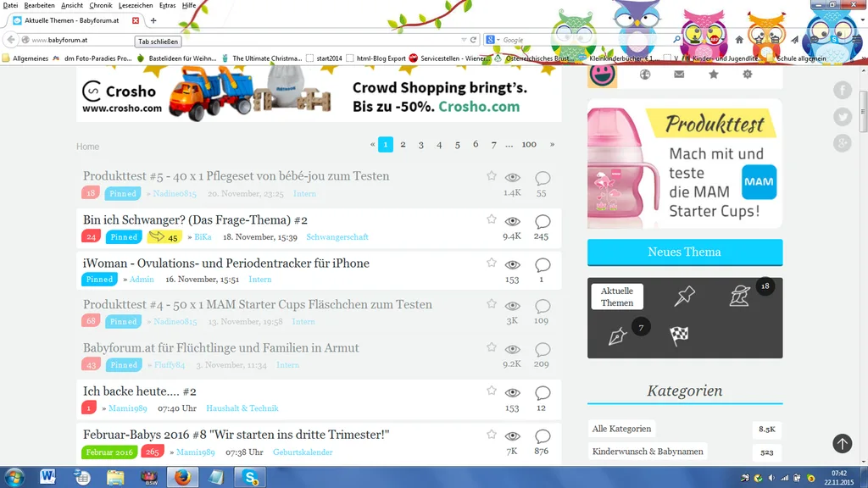Go to next pagination page arrow »
This screenshot has width=868, height=488.
[x=552, y=144]
